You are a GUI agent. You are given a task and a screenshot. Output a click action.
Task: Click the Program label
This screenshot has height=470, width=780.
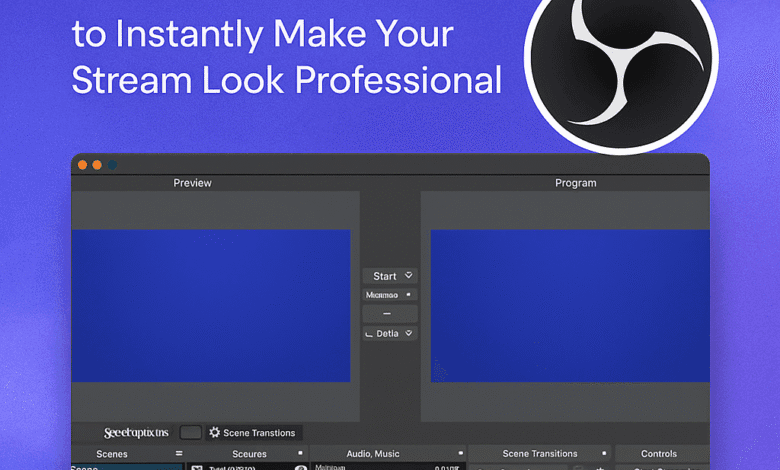pos(576,183)
